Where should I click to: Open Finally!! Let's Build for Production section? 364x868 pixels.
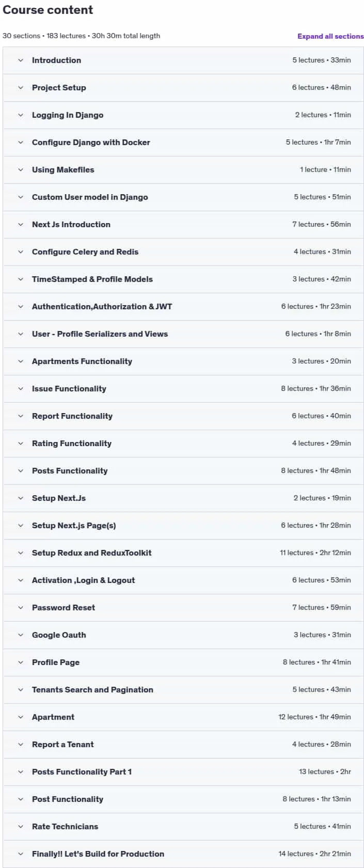pyautogui.click(x=183, y=854)
